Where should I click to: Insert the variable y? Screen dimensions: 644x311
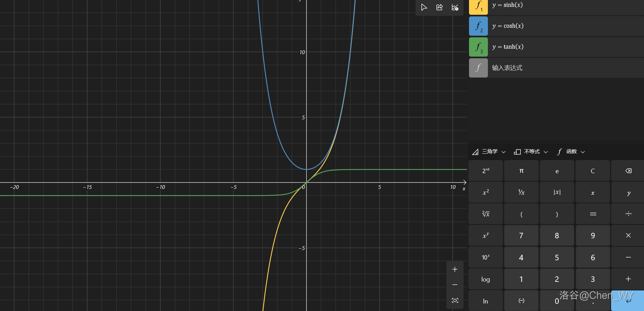pos(628,192)
